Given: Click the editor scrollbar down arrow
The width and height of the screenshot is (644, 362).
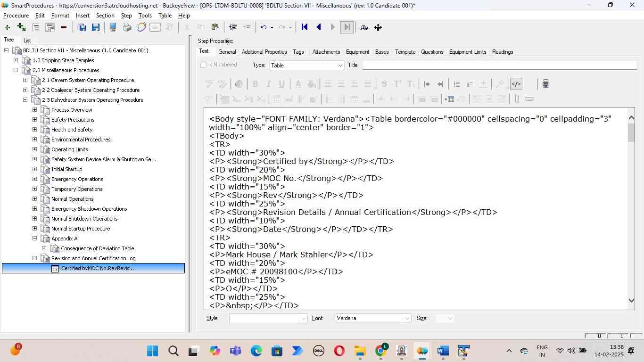Looking at the screenshot, I should pyautogui.click(x=632, y=300).
